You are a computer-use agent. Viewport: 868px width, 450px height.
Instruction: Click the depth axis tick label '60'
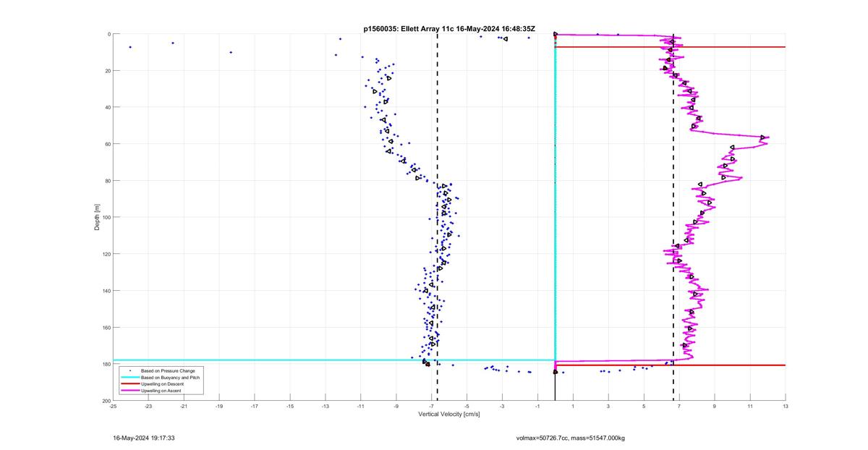pyautogui.click(x=107, y=144)
